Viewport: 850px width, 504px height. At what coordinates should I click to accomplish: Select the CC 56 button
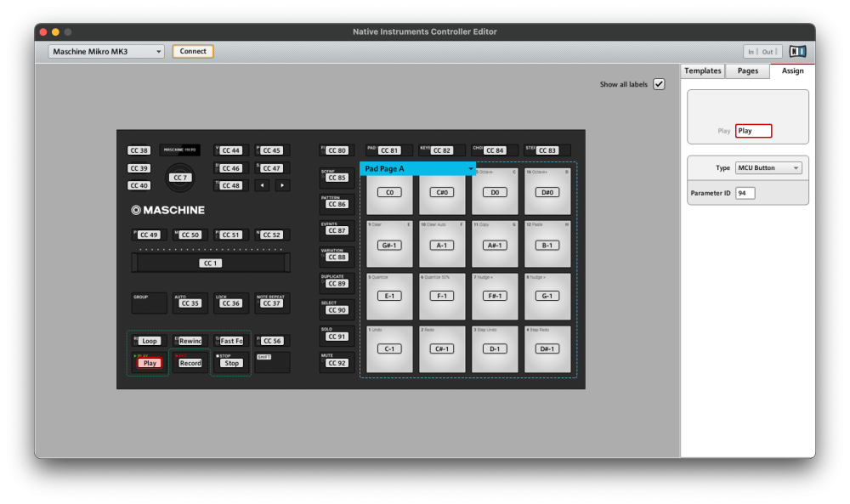(272, 341)
